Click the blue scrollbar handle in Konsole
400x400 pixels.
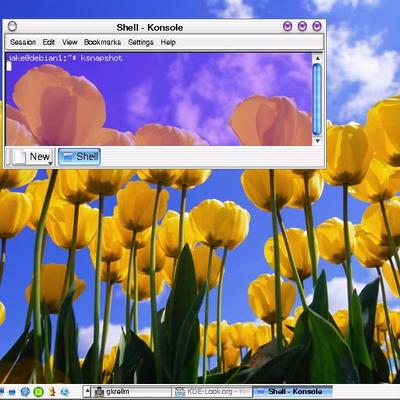click(317, 99)
